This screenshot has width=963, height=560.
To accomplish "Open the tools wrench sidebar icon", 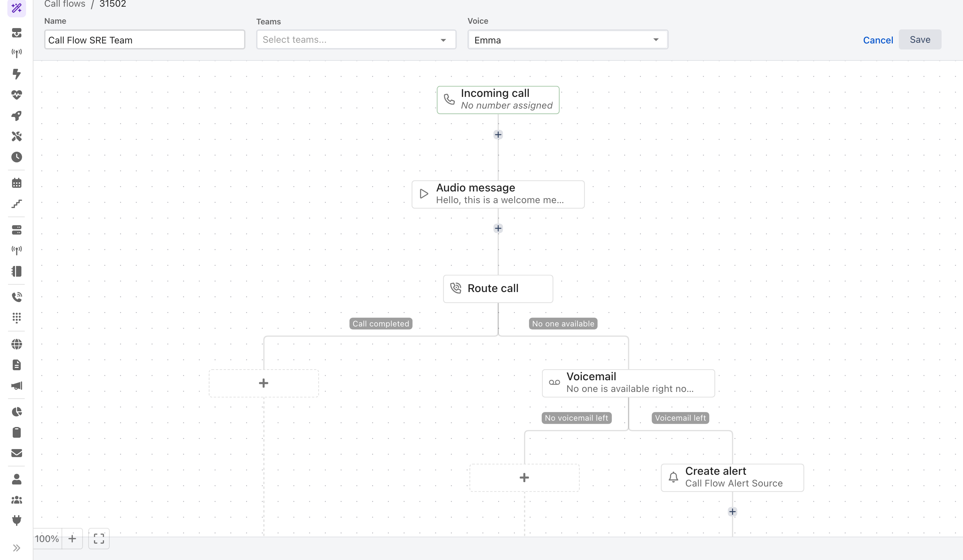I will coord(16,136).
